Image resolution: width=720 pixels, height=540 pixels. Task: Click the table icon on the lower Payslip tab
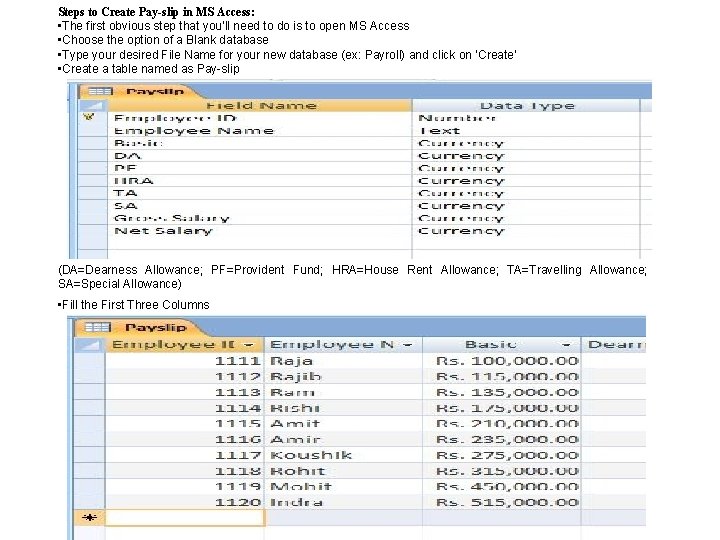98,327
